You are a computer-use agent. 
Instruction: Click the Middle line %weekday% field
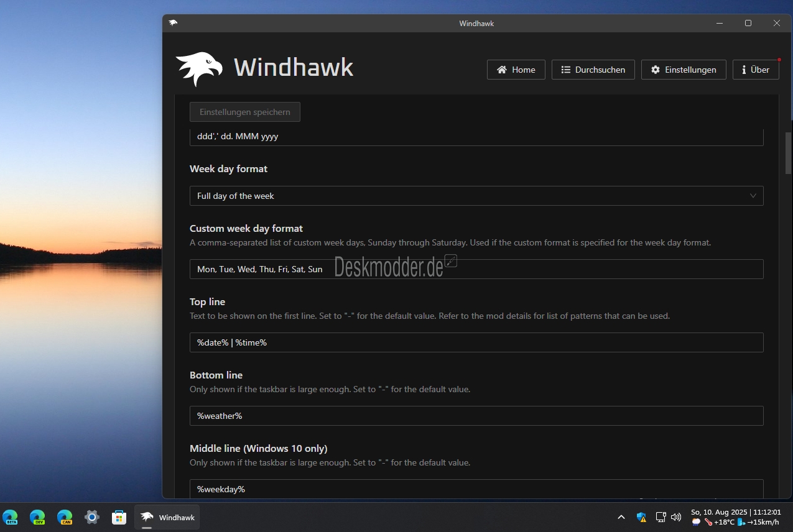(x=476, y=488)
